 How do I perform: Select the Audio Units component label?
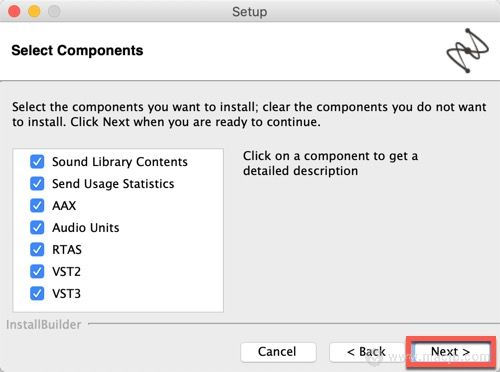86,228
